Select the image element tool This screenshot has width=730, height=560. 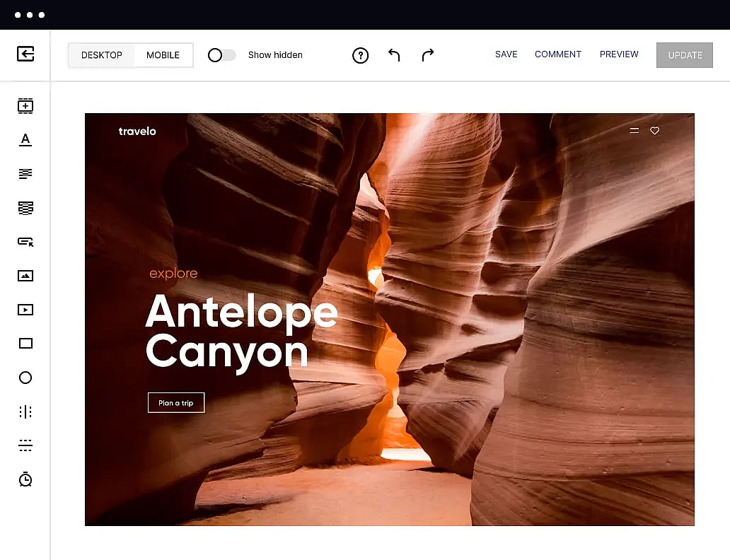25,276
